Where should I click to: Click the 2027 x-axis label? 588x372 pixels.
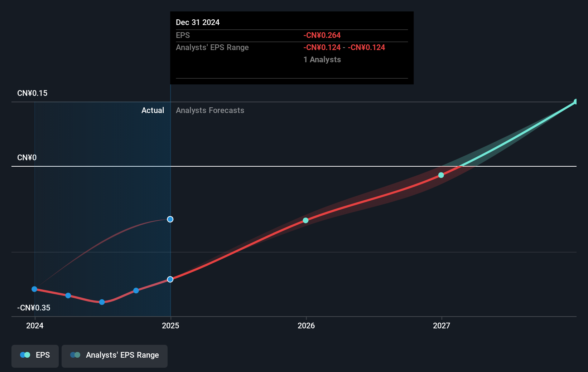442,325
